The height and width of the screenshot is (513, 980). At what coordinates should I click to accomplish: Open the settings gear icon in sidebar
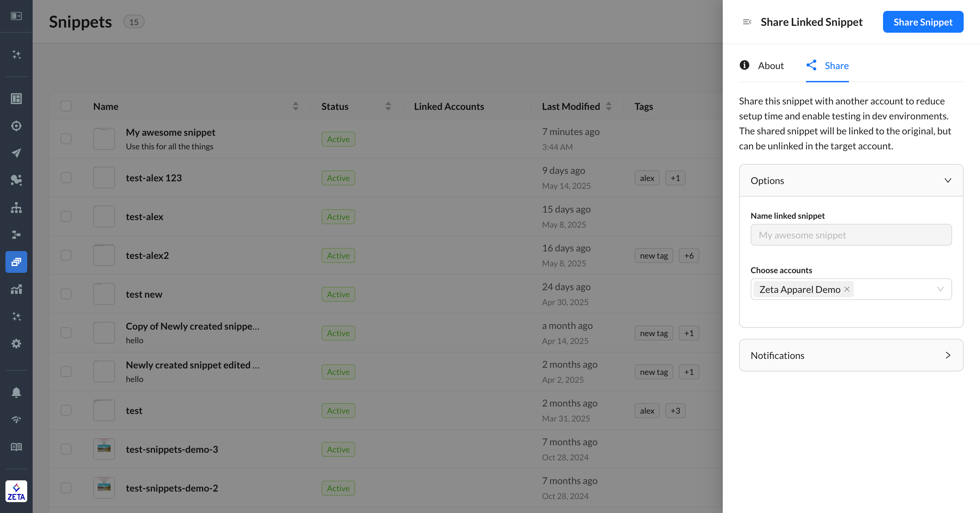(x=16, y=344)
